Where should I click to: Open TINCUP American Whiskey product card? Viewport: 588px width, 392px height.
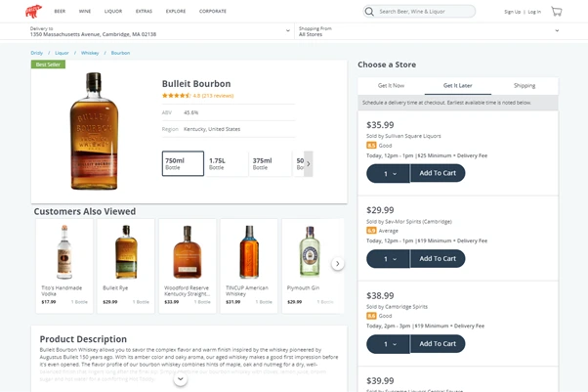[x=249, y=266]
